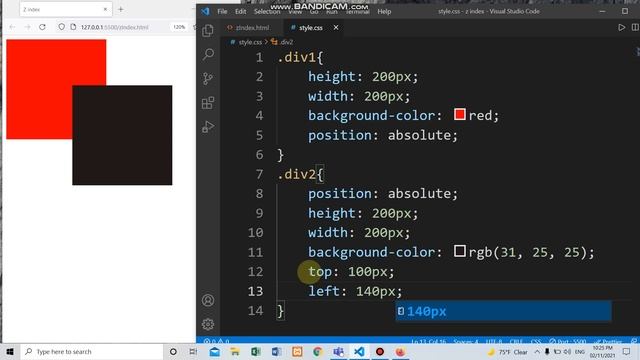
Task: Click the Cortana circle icon on taskbar
Action: (x=173, y=351)
